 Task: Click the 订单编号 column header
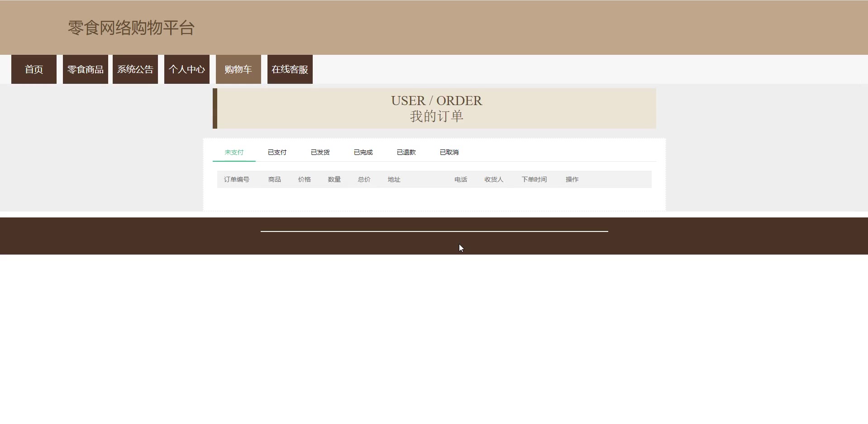(237, 179)
